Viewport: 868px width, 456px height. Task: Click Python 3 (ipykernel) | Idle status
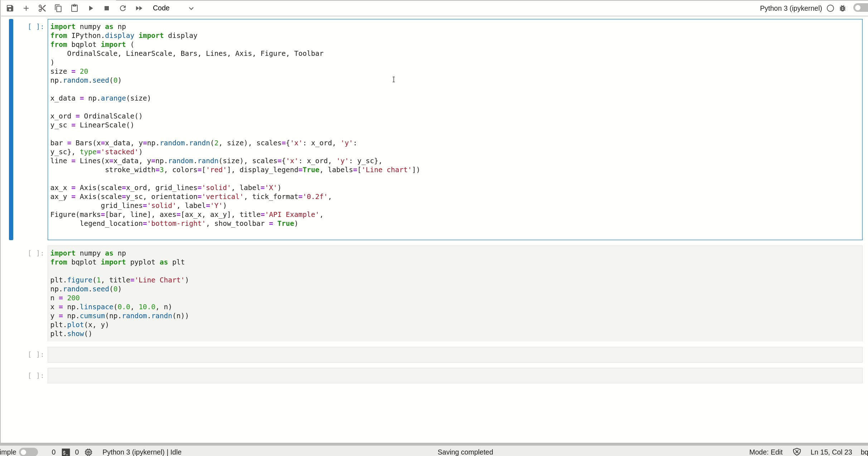142,452
